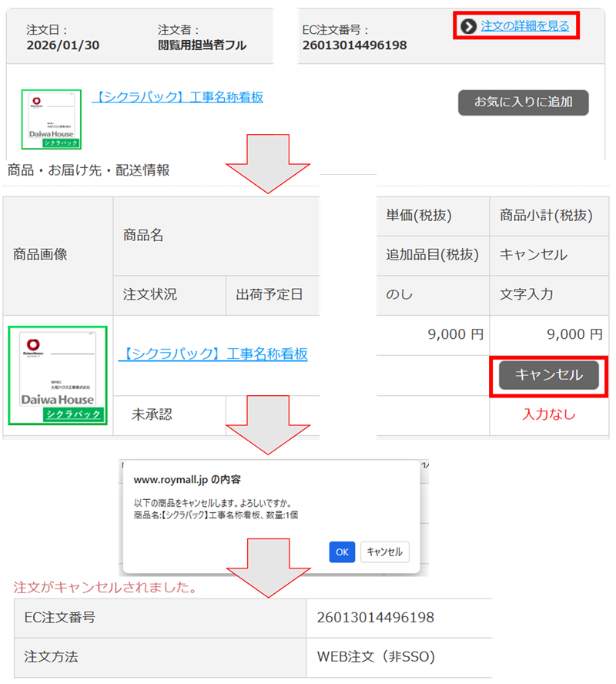Image resolution: width=616 pixels, height=684 pixels.
Task: Dismiss the dialog using its キャンセル button
Action: click(384, 552)
